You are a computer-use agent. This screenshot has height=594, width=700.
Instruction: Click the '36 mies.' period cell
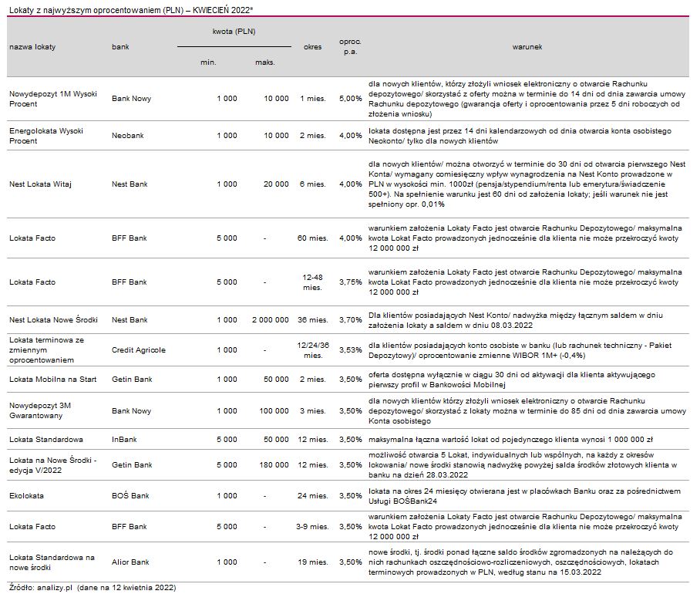(312, 320)
